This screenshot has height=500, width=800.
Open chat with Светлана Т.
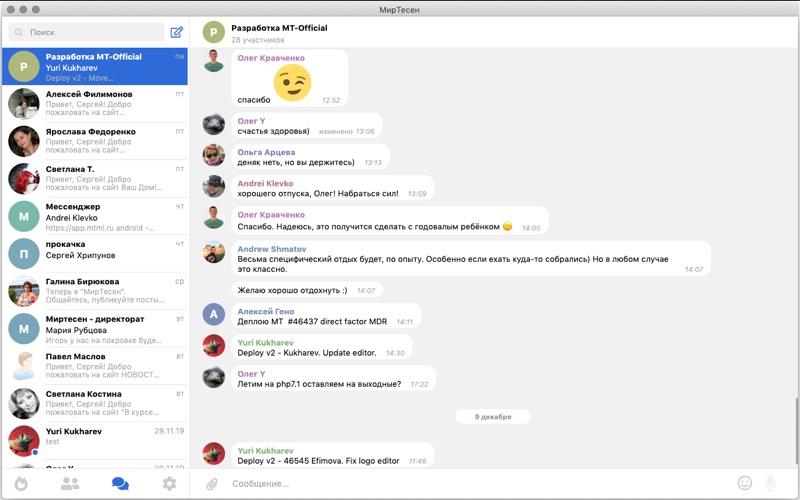95,179
